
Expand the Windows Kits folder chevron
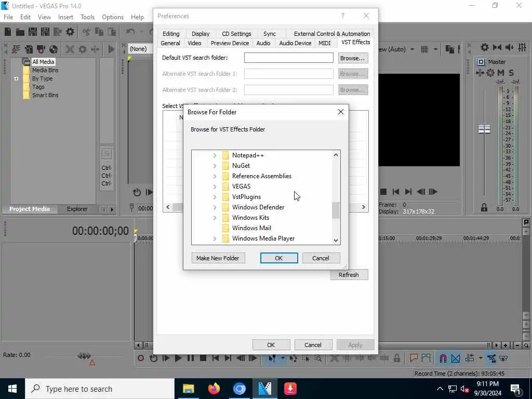pyautogui.click(x=215, y=218)
